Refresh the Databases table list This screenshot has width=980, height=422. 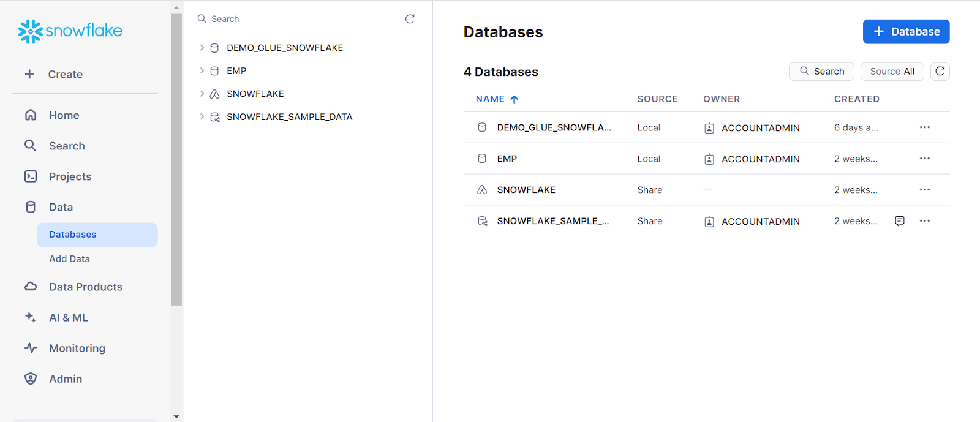pos(940,72)
